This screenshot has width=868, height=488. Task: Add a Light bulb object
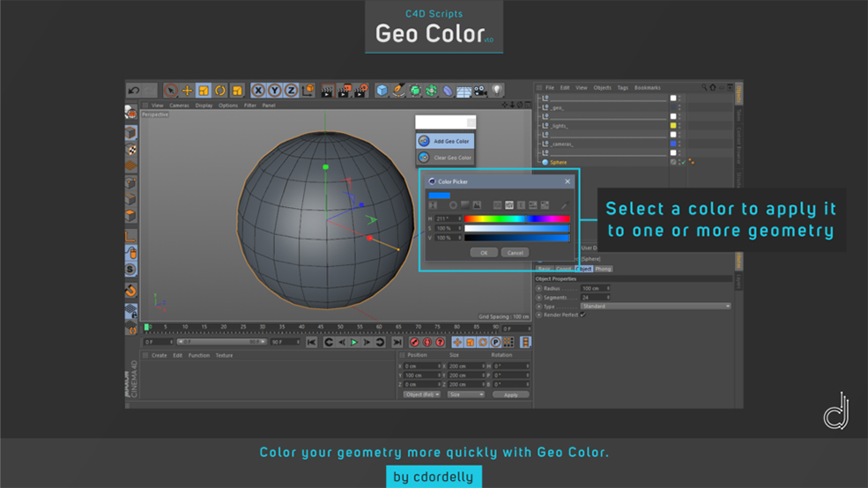tap(496, 90)
